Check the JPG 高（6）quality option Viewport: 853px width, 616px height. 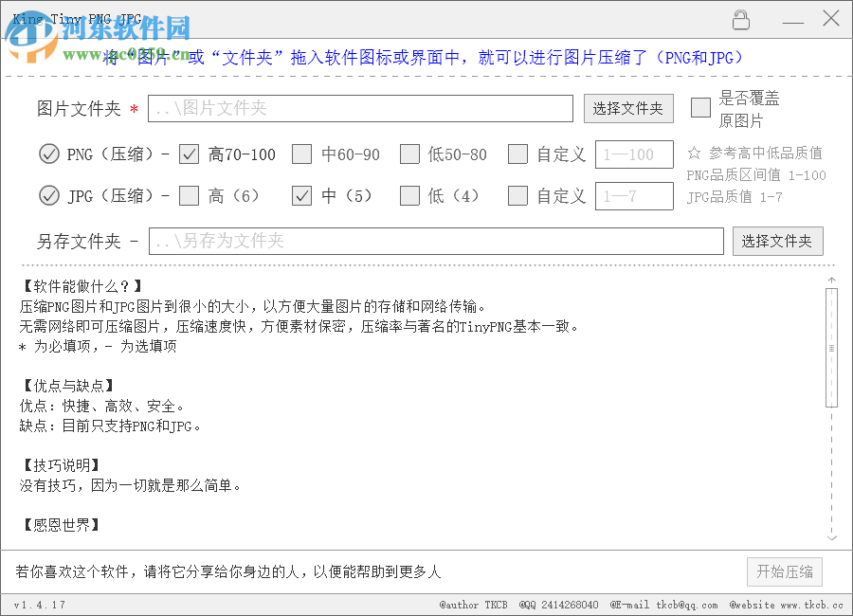pos(188,196)
